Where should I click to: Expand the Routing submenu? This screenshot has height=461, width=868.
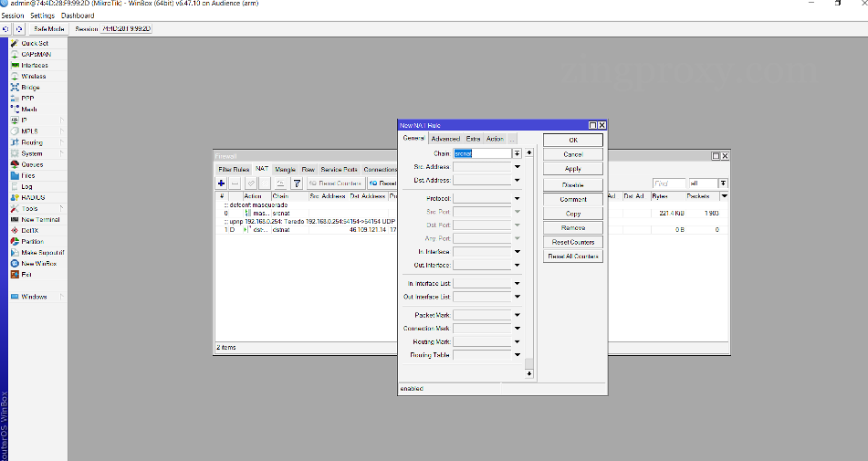[x=62, y=142]
